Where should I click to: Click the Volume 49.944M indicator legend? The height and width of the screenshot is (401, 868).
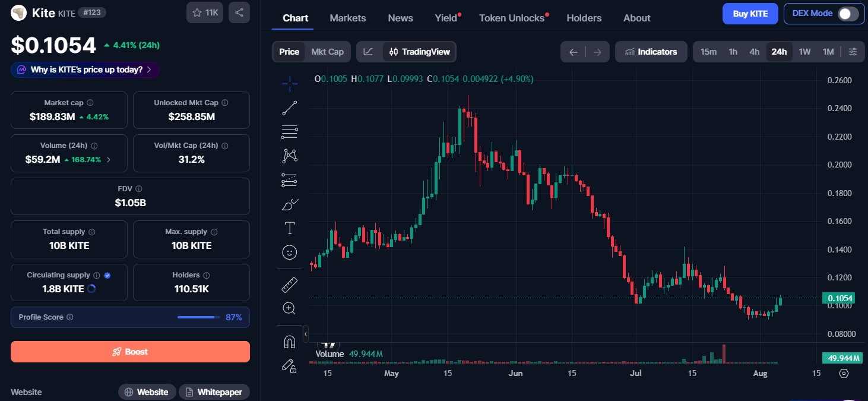point(349,354)
